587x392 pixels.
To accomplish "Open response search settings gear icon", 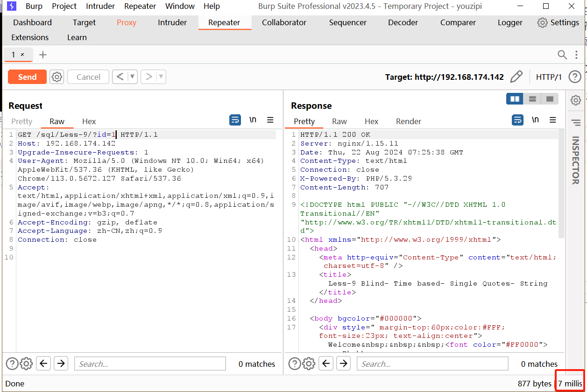I will (x=308, y=364).
